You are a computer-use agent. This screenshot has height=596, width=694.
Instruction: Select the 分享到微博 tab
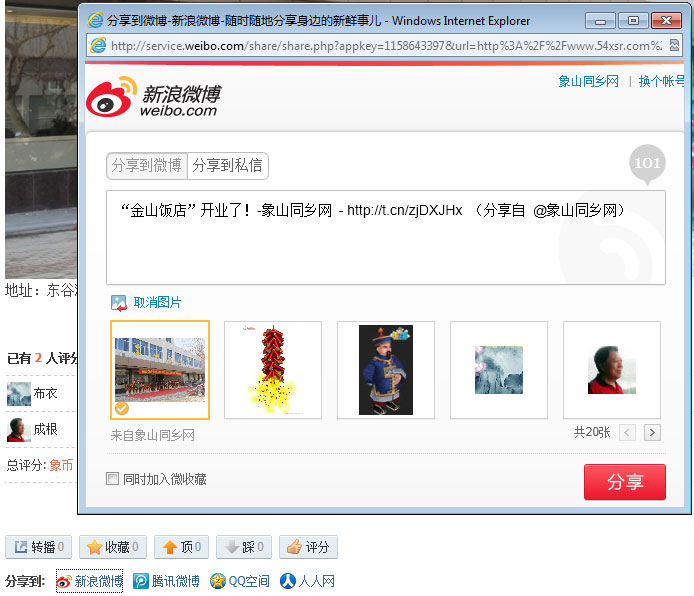point(147,166)
